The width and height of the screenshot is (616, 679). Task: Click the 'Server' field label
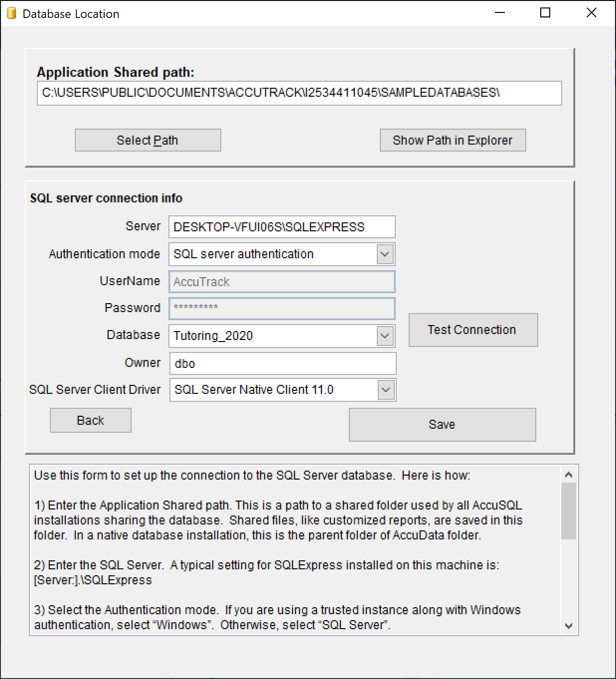coord(143,226)
